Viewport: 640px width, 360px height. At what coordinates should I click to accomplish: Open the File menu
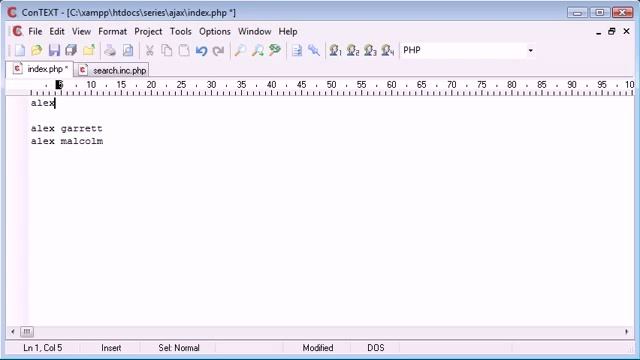point(35,31)
